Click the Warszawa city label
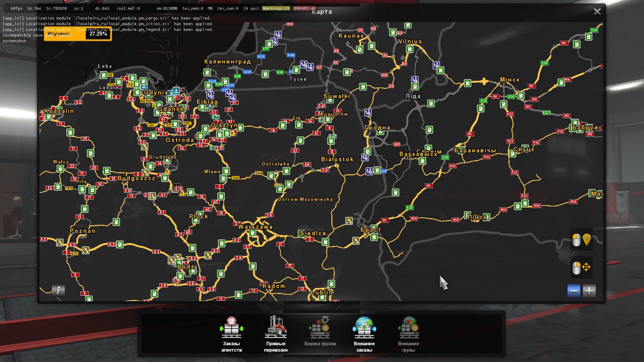The width and height of the screenshot is (644, 362). (x=255, y=227)
